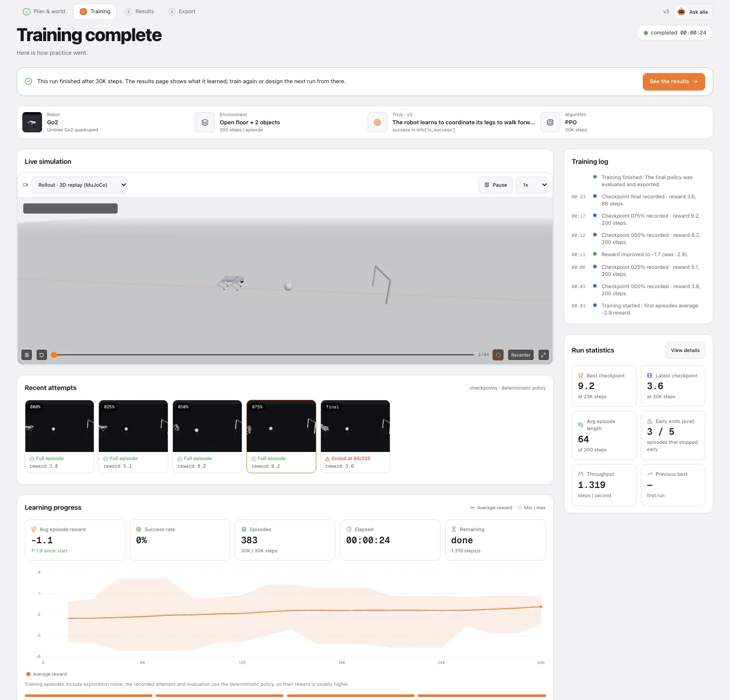Select the final checkpoint attempt thumbnail
The width and height of the screenshot is (730, 700).
(355, 437)
